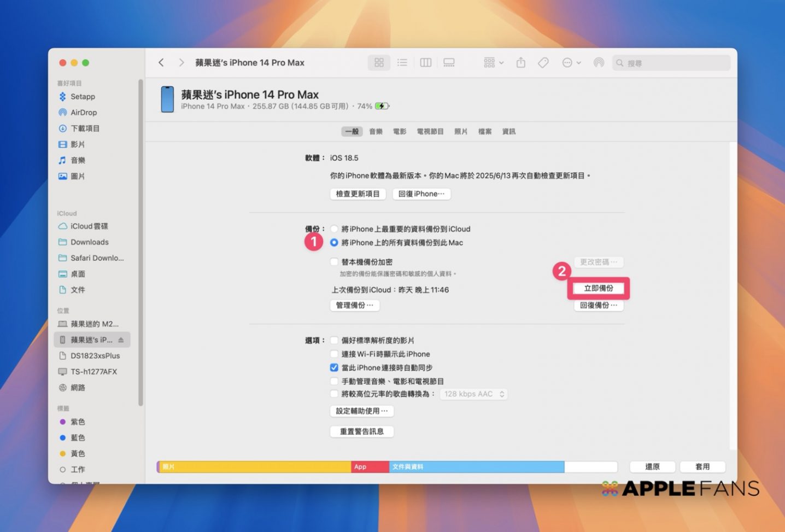The height and width of the screenshot is (532, 785).
Task: Click the tag icon in toolbar
Action: click(x=543, y=63)
